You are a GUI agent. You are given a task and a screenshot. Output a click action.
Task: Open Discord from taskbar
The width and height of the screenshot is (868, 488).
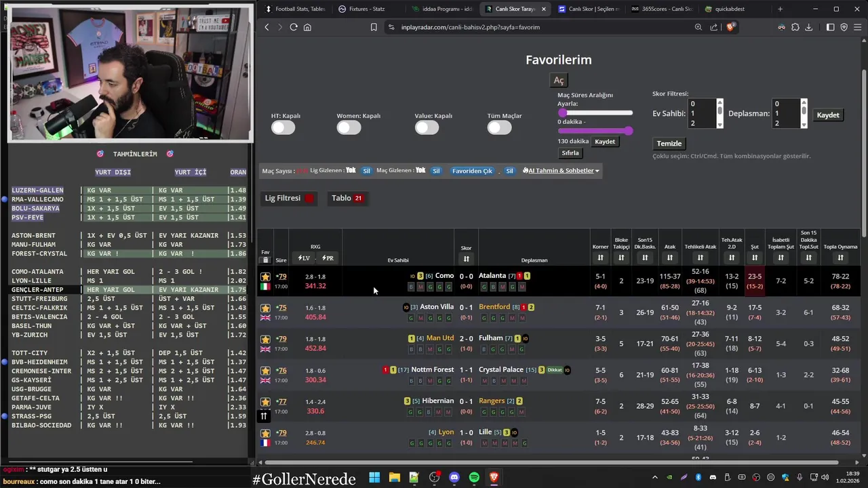454,477
